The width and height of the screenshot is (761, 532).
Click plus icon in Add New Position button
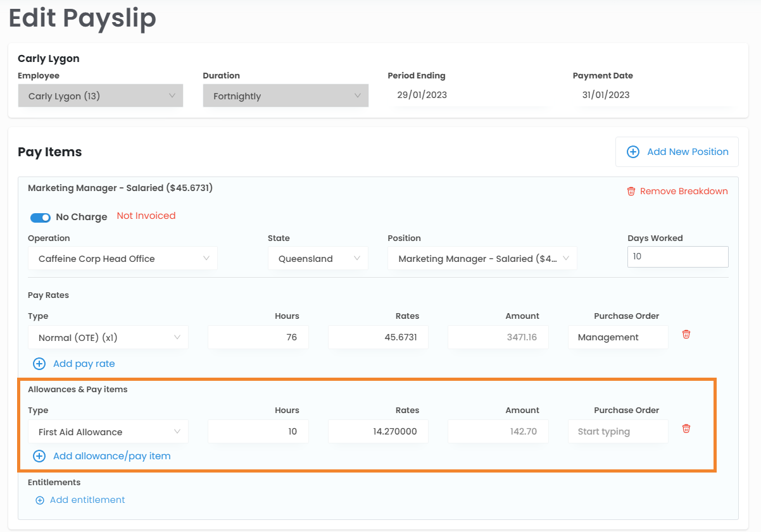pos(632,152)
